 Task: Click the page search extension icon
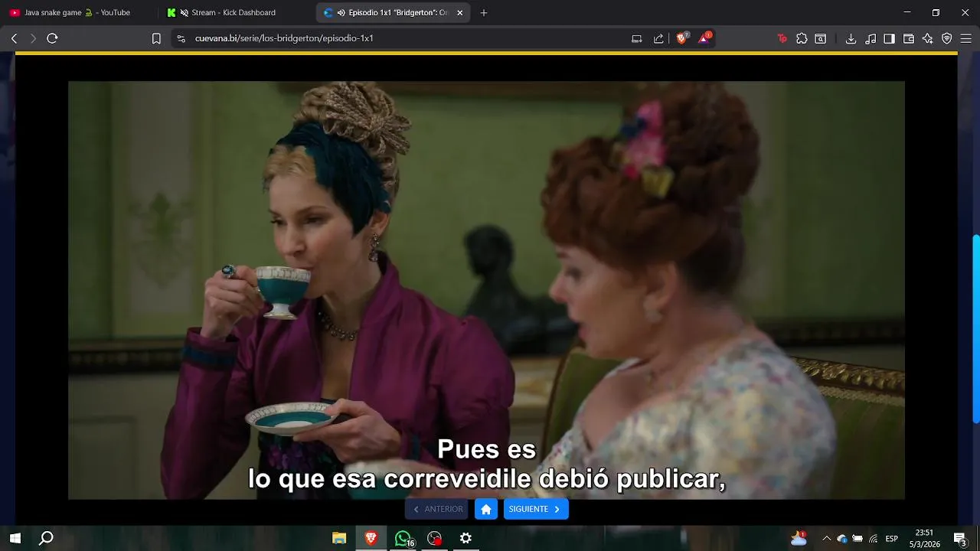pyautogui.click(x=821, y=38)
